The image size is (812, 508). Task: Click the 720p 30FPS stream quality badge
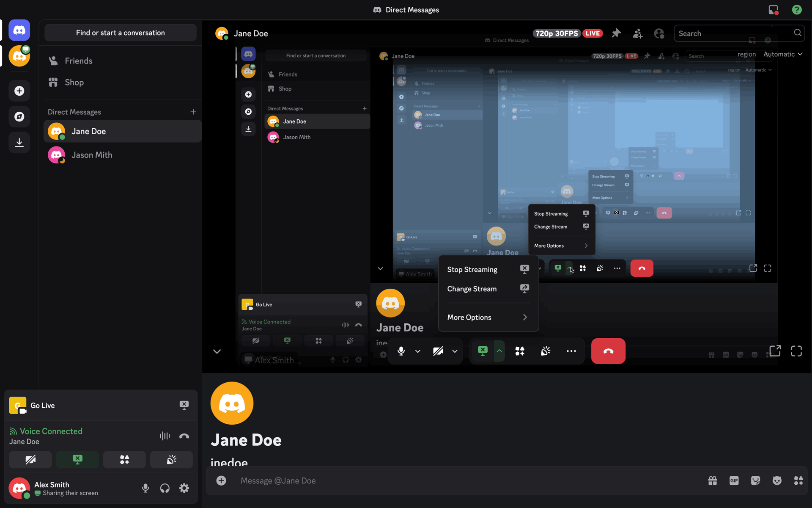click(x=557, y=33)
